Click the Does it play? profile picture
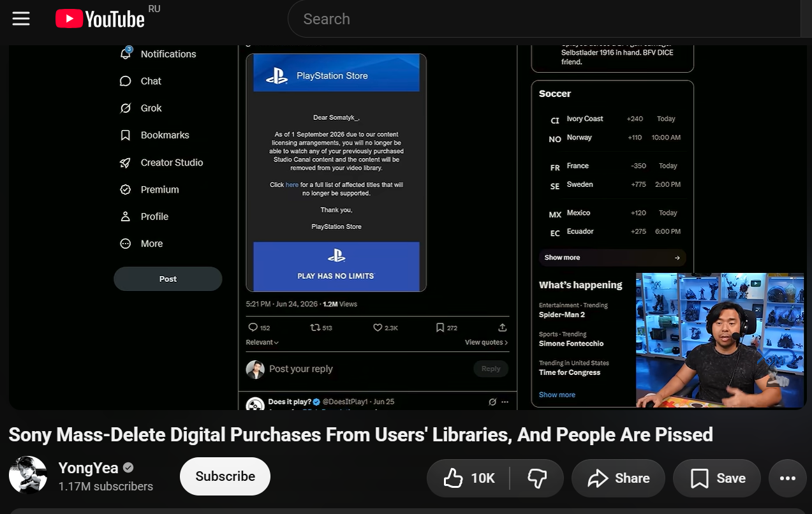The image size is (812, 514). [255, 404]
